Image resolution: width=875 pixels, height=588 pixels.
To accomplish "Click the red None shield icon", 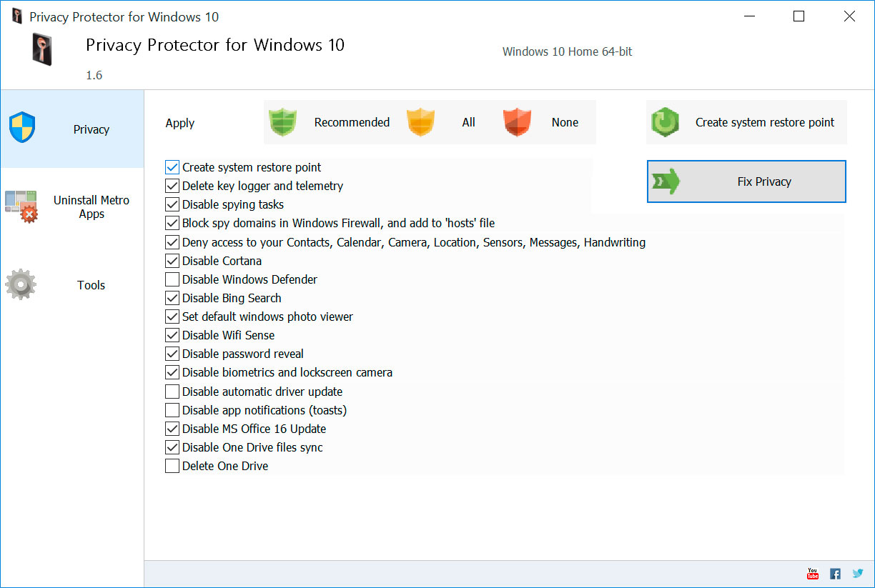I will click(x=517, y=122).
